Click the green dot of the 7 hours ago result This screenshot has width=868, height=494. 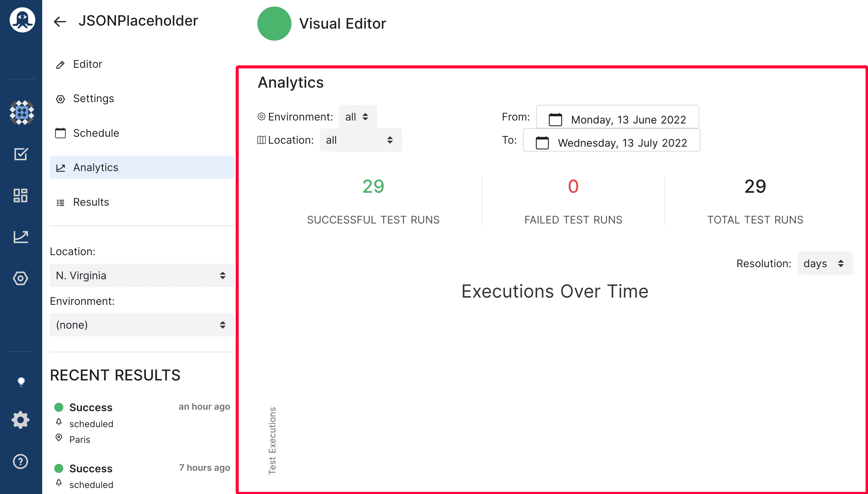coord(59,468)
